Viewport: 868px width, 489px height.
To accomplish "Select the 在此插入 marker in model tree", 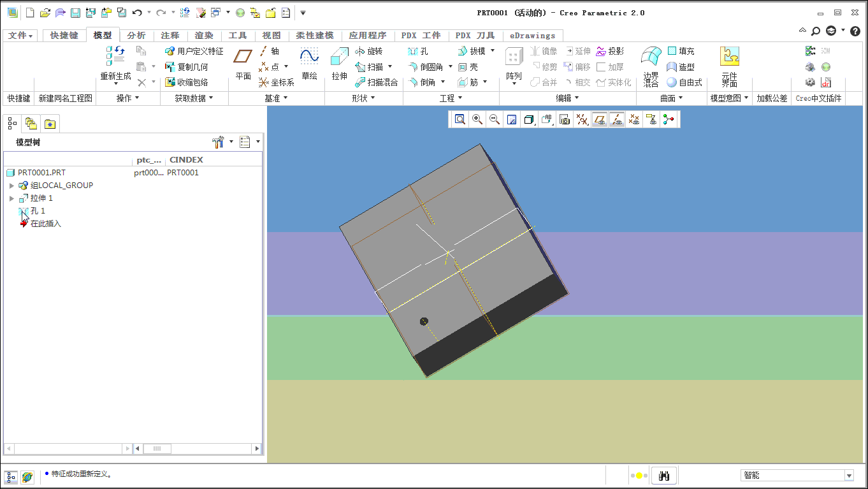I will click(41, 224).
